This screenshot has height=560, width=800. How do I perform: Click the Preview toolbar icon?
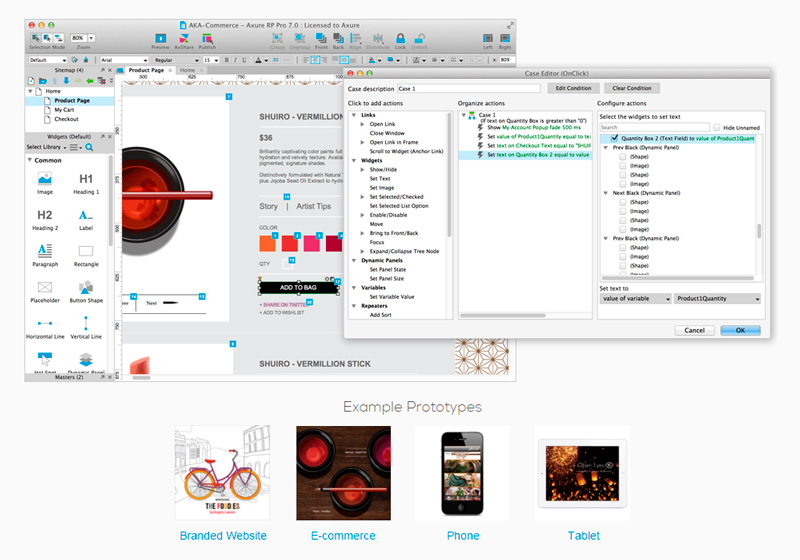click(160, 38)
